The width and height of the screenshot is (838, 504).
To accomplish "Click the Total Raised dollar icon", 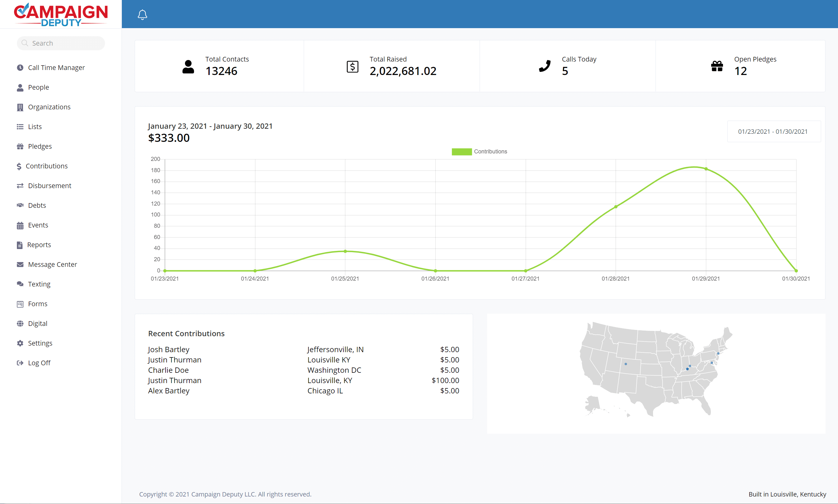I will 352,67.
